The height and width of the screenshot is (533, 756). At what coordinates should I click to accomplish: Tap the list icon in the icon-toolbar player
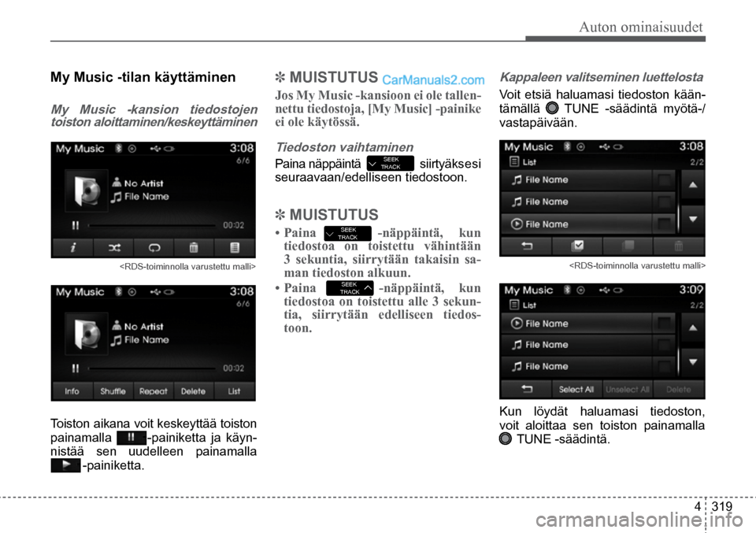[x=235, y=248]
